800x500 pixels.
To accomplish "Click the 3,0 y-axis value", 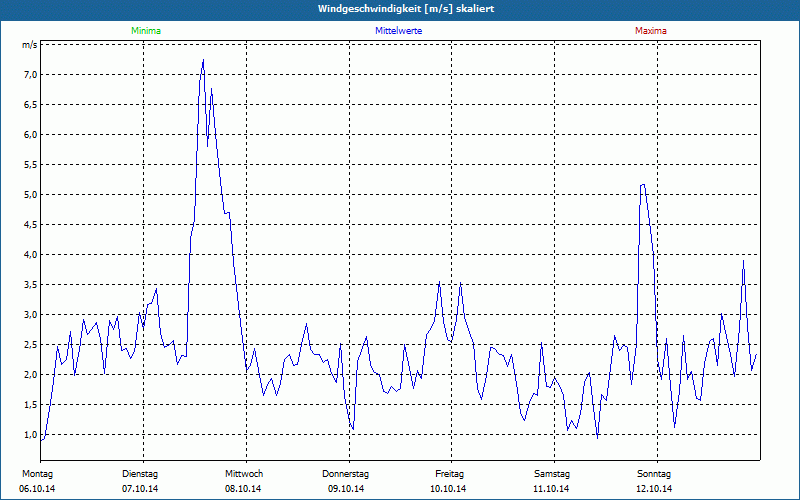I will [31, 315].
